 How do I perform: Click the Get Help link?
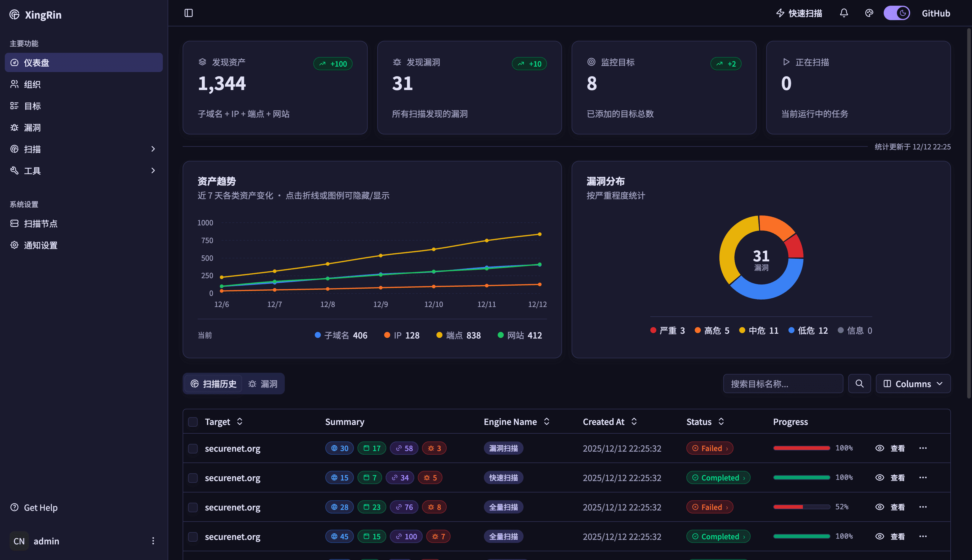[41, 507]
